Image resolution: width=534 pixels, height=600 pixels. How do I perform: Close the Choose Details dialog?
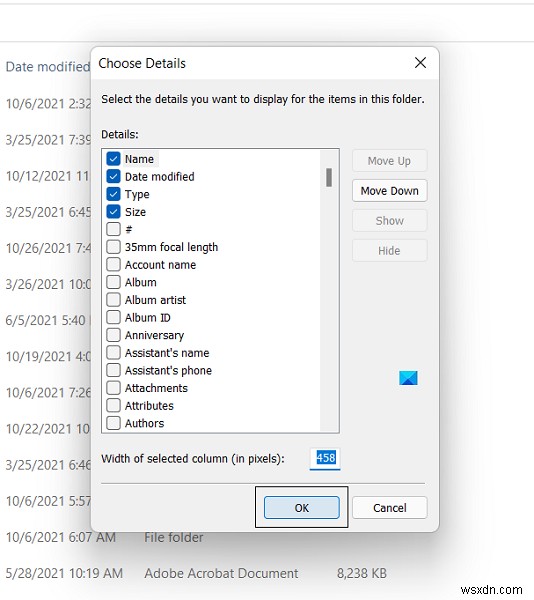pos(420,62)
